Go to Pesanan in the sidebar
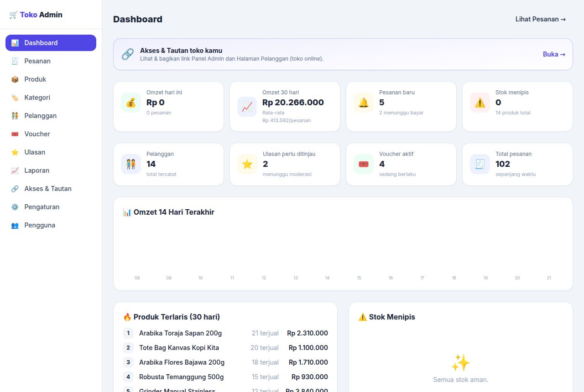584x392 pixels. [x=51, y=61]
